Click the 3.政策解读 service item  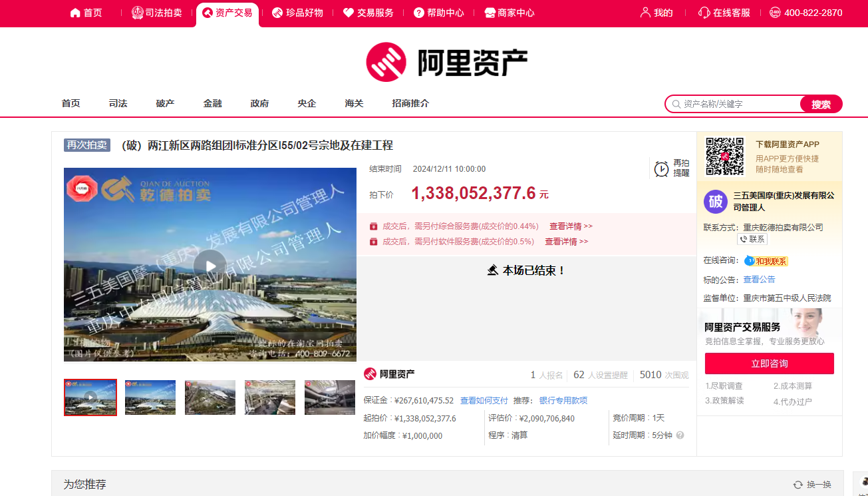coord(724,401)
